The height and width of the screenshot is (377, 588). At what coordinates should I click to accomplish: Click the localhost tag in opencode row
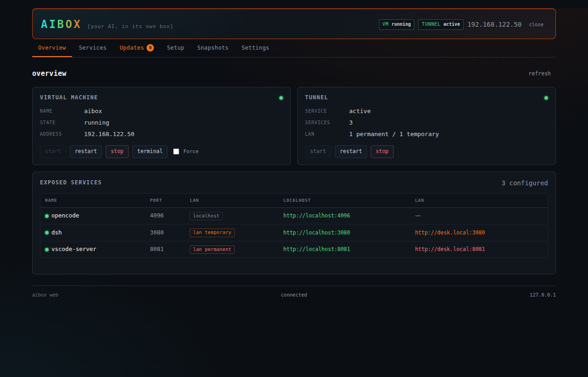(206, 216)
